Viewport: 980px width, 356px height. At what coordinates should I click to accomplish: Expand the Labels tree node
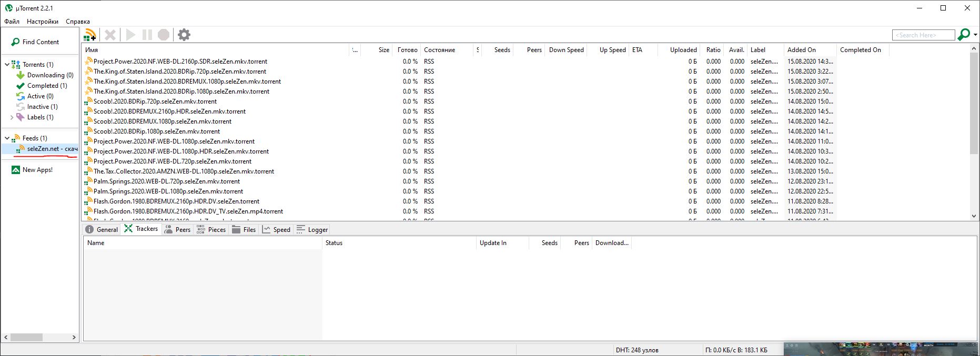12,117
